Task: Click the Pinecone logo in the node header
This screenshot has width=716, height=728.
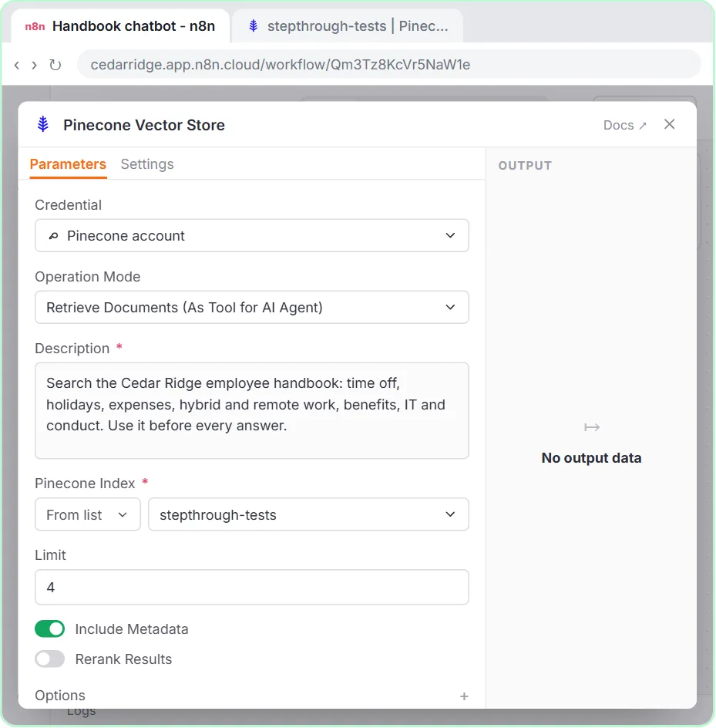Action: tap(42, 124)
